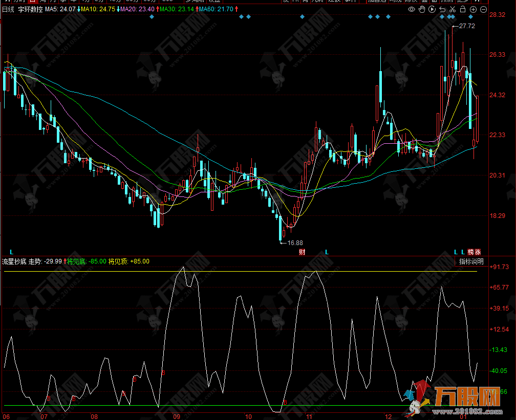Click the 12 month label on time axis

coord(389,417)
